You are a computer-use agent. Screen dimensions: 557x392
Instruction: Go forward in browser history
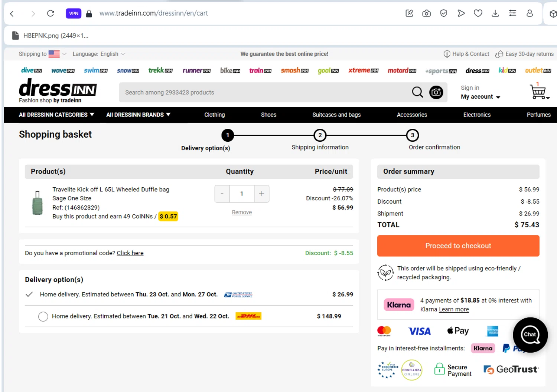click(33, 14)
